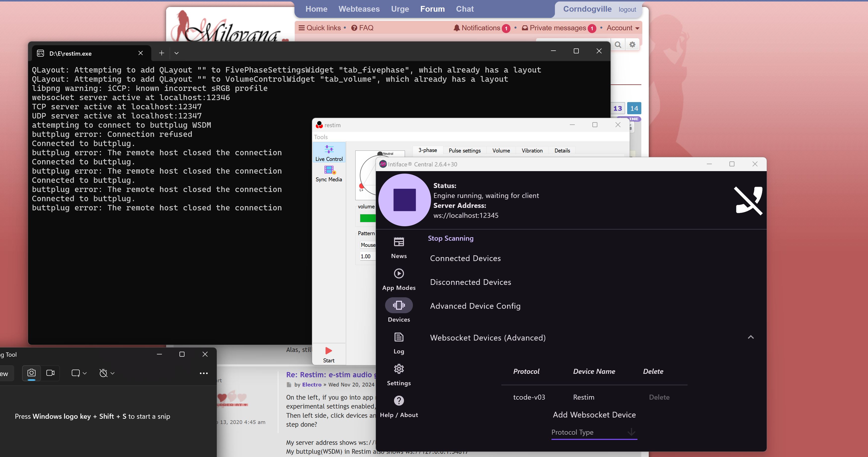Open Intiface Settings gear
Screen dimensions: 868x457
click(x=399, y=375)
